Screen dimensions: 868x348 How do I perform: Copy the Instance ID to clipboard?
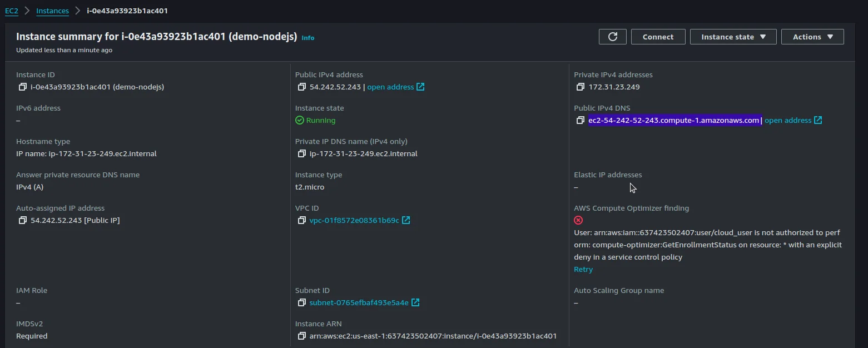click(x=22, y=87)
